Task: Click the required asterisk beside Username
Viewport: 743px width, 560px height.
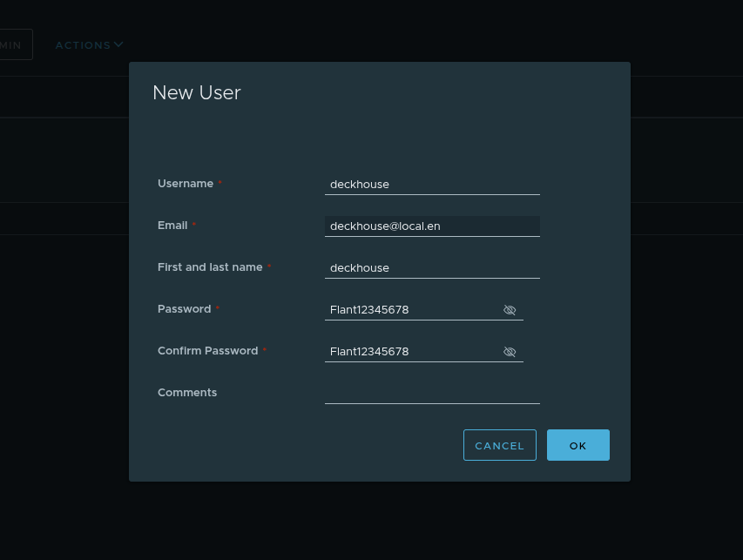Action: [220, 182]
